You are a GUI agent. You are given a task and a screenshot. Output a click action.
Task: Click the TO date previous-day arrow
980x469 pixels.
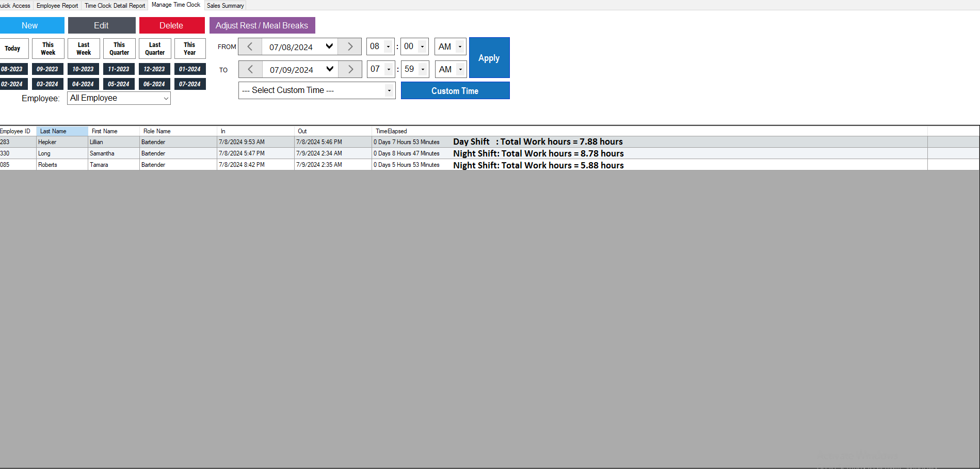pyautogui.click(x=250, y=69)
